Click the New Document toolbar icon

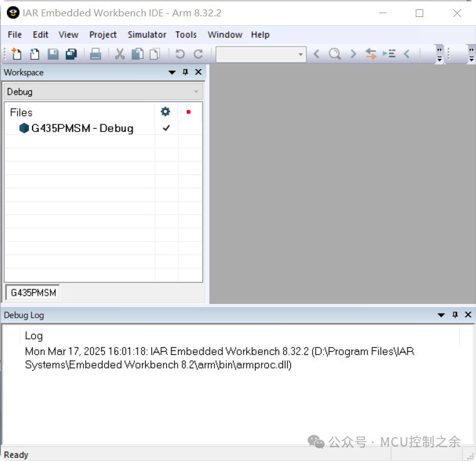(16, 54)
